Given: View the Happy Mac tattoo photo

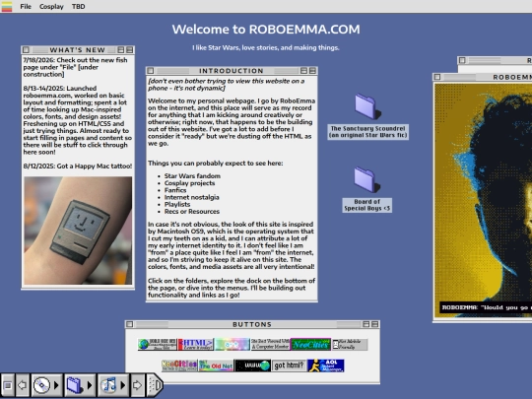Looking at the screenshot, I should (x=78, y=231).
